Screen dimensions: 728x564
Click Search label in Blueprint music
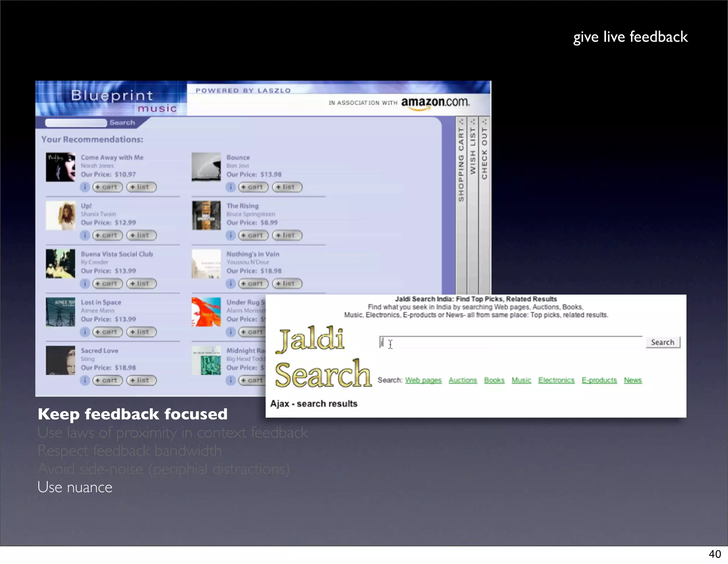point(122,123)
